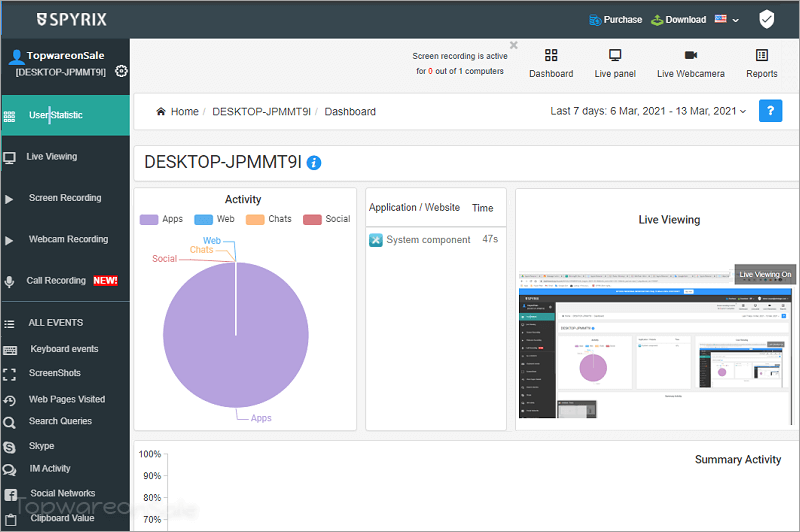The width and height of the screenshot is (800, 532).
Task: Open the language flag dropdown
Action: (x=727, y=19)
